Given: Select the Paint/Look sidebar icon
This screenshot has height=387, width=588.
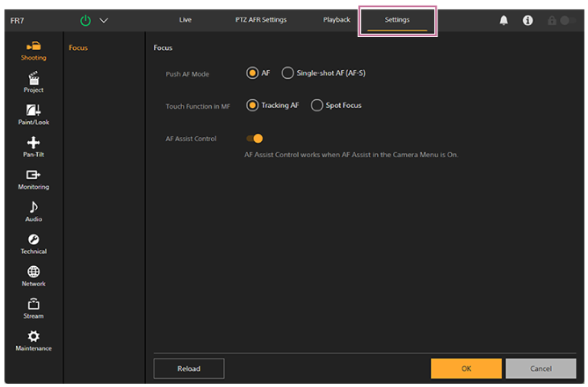Looking at the screenshot, I should click(x=33, y=114).
